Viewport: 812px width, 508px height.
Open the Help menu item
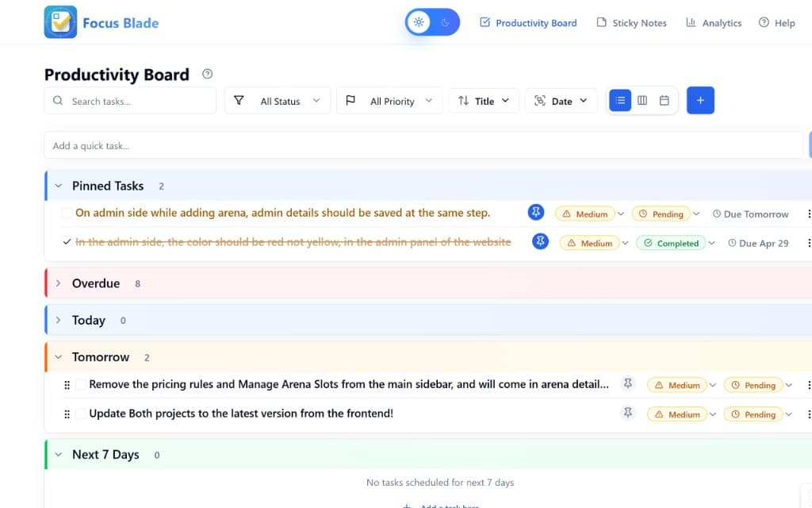(777, 23)
